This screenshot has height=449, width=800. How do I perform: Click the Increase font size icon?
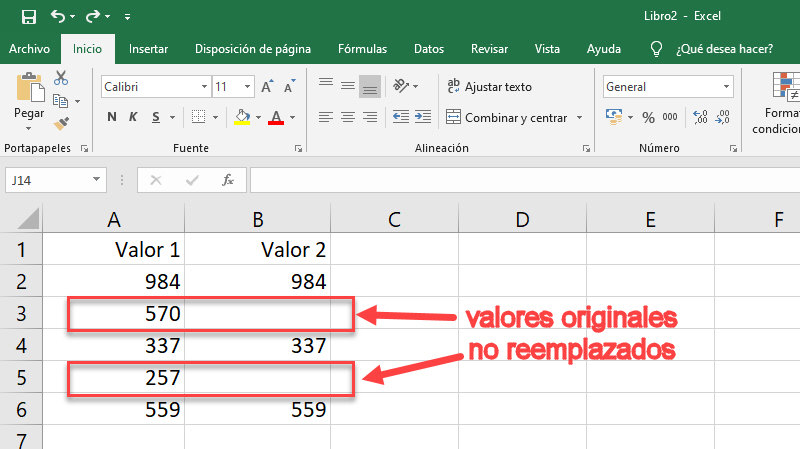(x=267, y=87)
